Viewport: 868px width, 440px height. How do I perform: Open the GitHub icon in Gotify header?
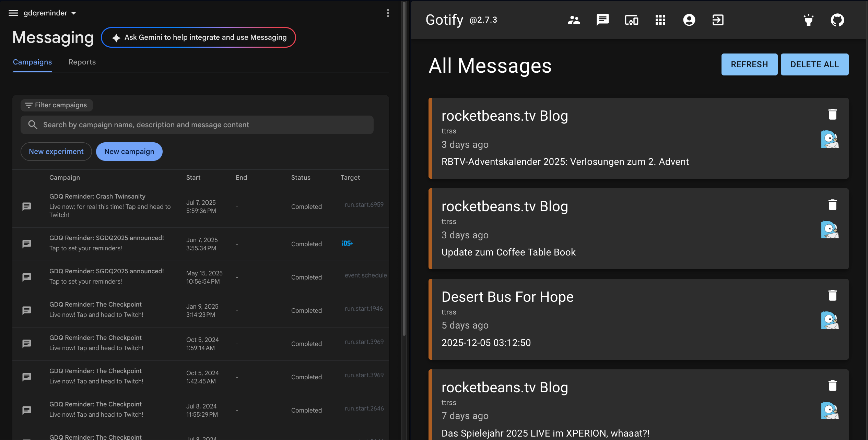tap(837, 20)
